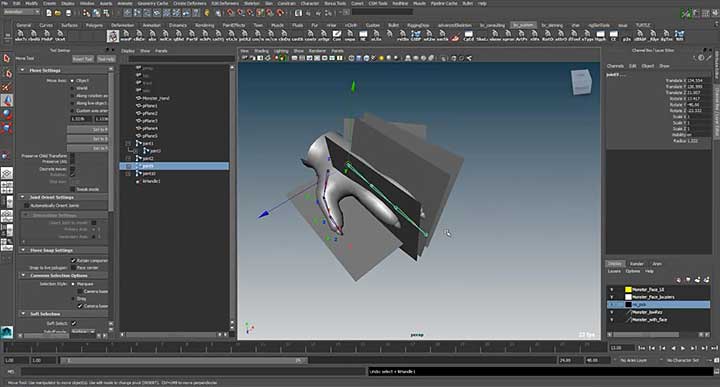Choose the Lasso select tool
Image resolution: width=720 pixels, height=387 pixels.
click(x=6, y=73)
